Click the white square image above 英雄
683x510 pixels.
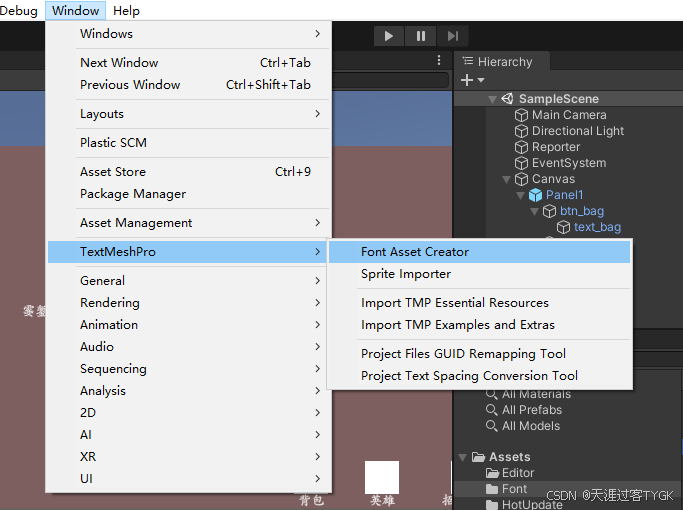click(x=382, y=477)
